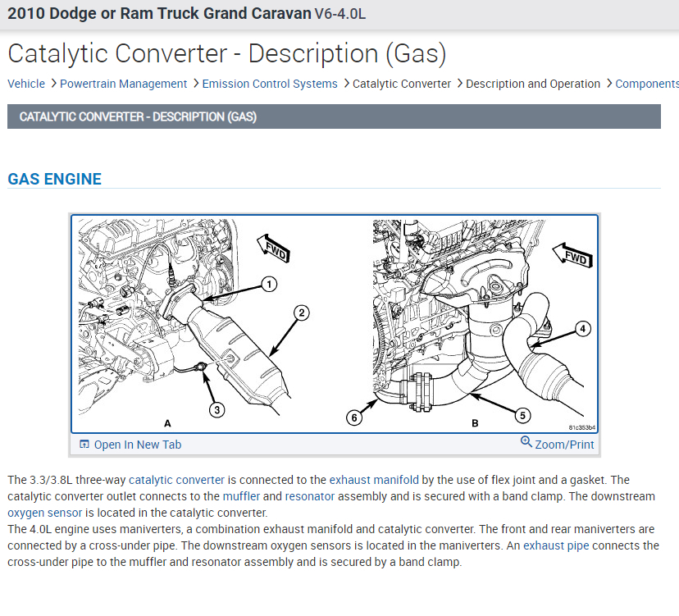679x616 pixels.
Task: Open Emission Control Systems breadcrumb
Action: point(270,84)
